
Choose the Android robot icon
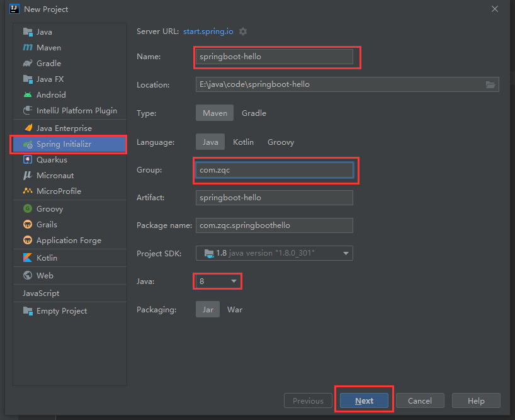[28, 95]
